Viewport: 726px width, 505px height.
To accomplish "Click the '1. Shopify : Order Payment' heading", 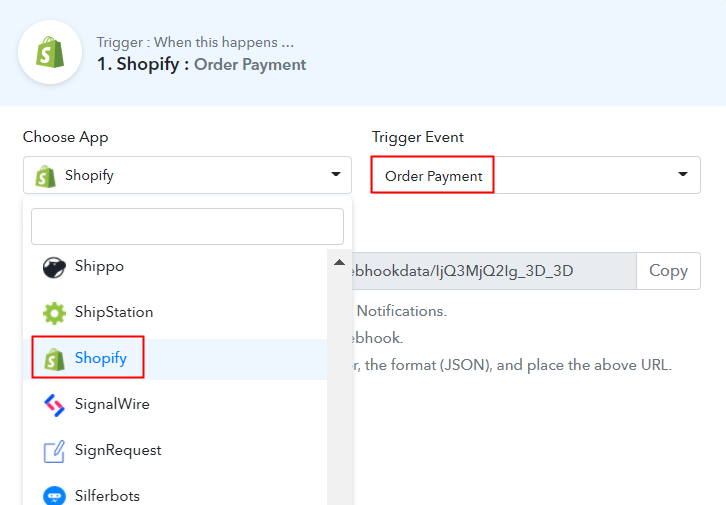I will pos(201,64).
